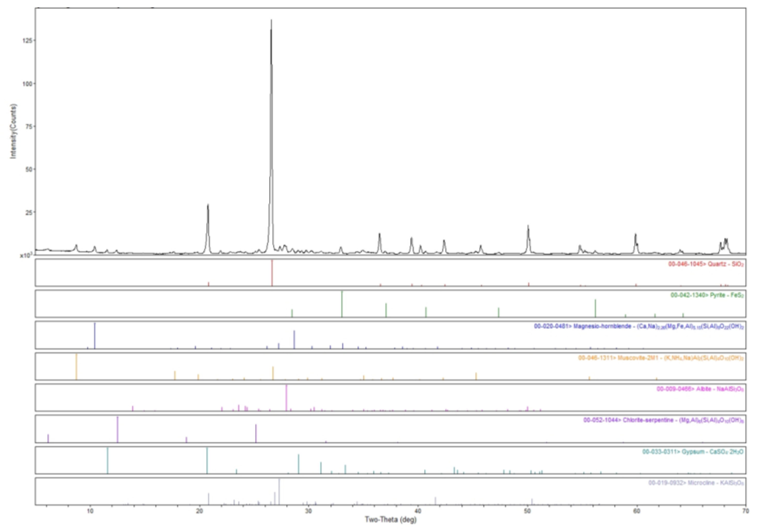
Task: Click the tallest magenta Albite reference line
Action: [286, 398]
